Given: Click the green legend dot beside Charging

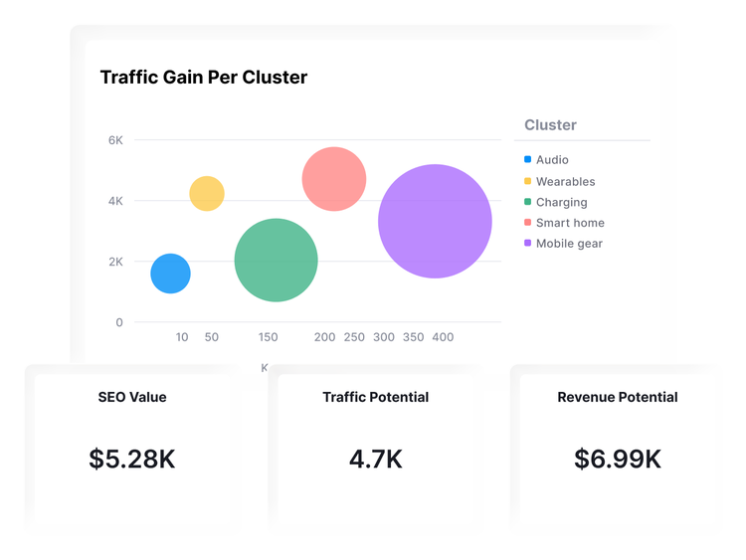Looking at the screenshot, I should [528, 202].
